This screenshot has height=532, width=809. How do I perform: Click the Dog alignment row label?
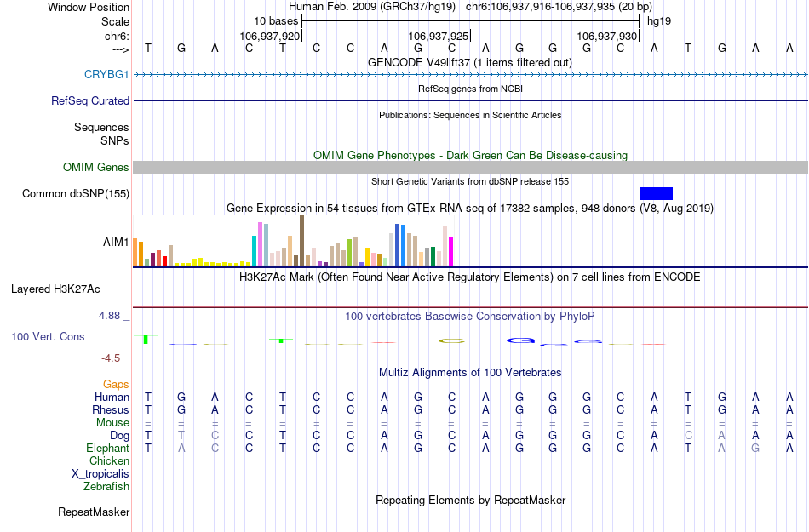(119, 436)
